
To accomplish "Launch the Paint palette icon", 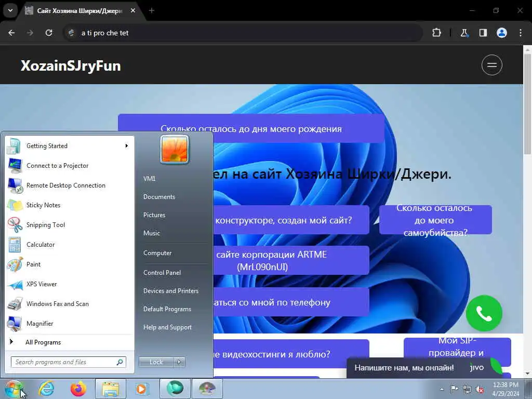I will (x=15, y=264).
